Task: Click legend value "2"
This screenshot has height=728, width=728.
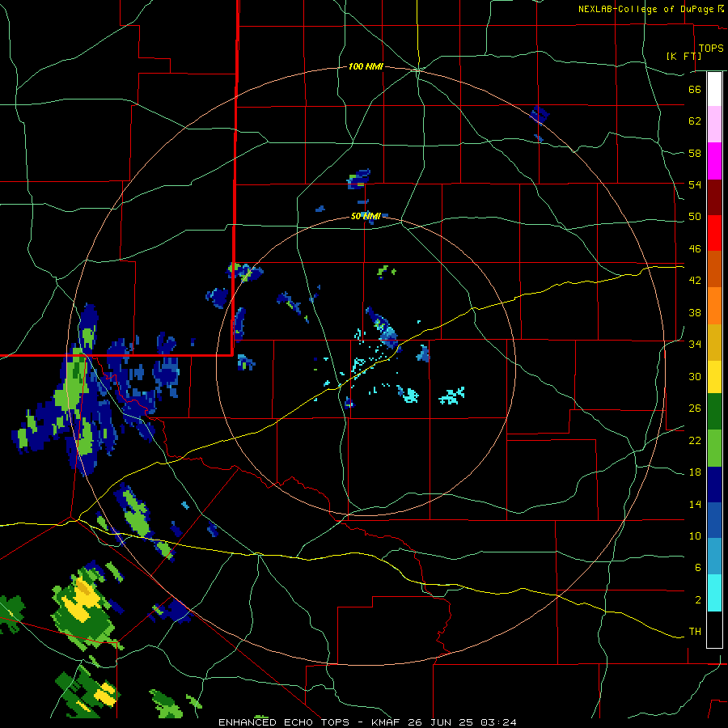Action: (698, 600)
